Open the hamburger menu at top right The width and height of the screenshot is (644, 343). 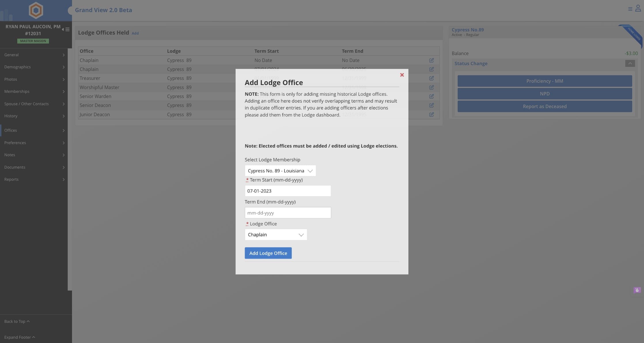630,9
